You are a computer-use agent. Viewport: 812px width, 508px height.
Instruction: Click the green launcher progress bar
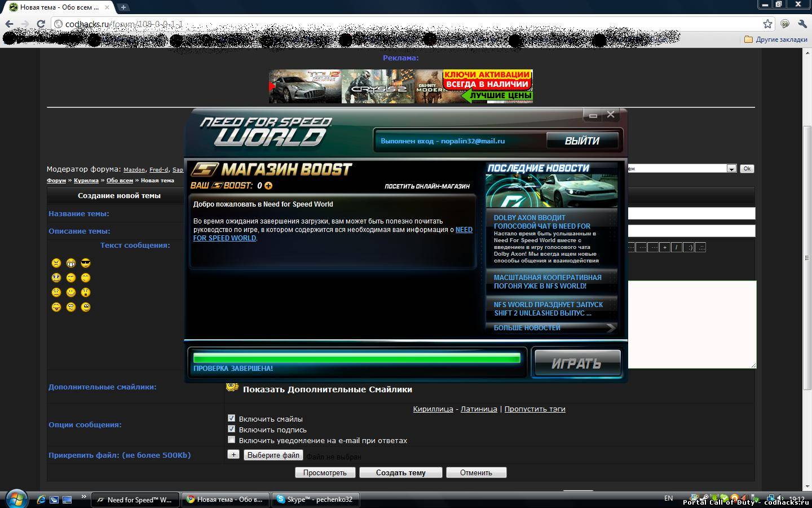[356, 358]
